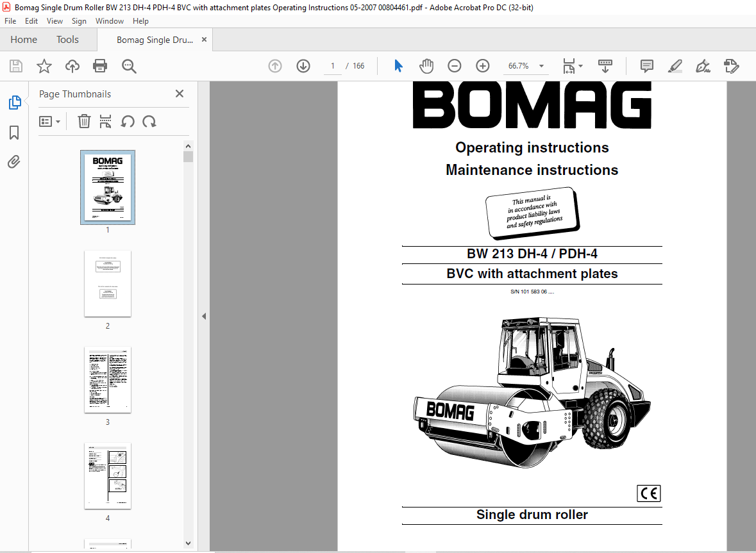Open the fit page scrolling options icon
Image resolution: width=756 pixels, height=553 pixels.
[569, 66]
